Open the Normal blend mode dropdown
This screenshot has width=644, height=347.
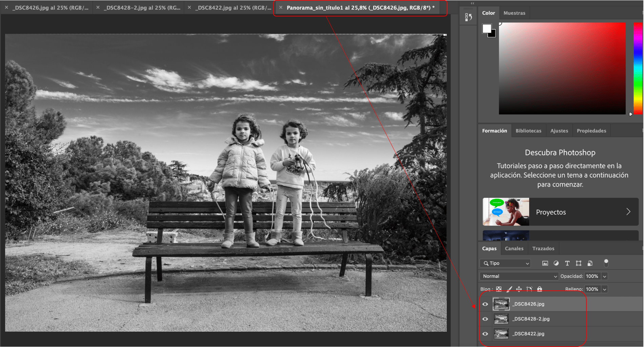pyautogui.click(x=519, y=276)
